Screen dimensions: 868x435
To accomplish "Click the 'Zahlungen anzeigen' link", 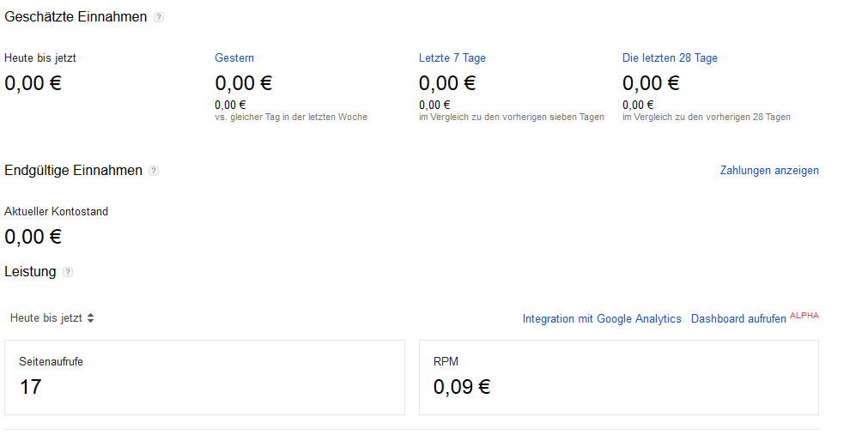I will (769, 171).
